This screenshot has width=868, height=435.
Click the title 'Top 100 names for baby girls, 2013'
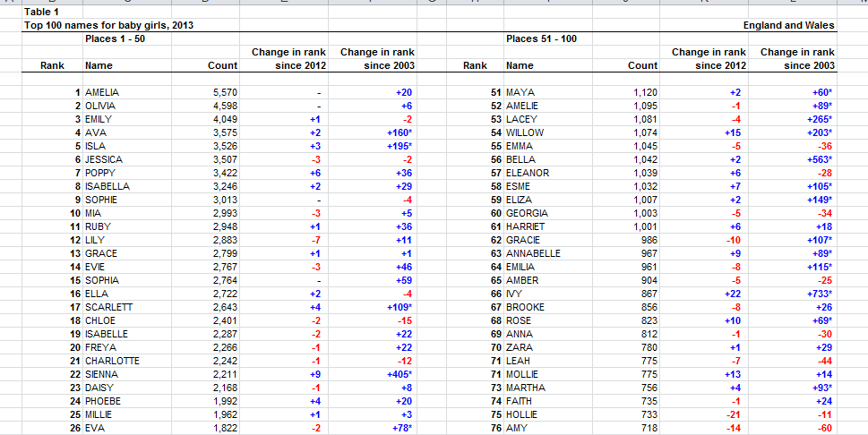coord(108,26)
